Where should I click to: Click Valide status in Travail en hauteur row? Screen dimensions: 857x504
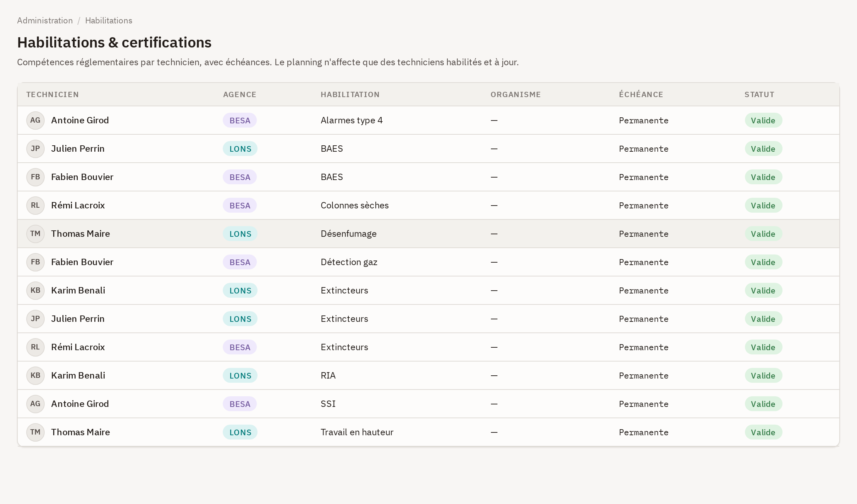[x=763, y=432]
